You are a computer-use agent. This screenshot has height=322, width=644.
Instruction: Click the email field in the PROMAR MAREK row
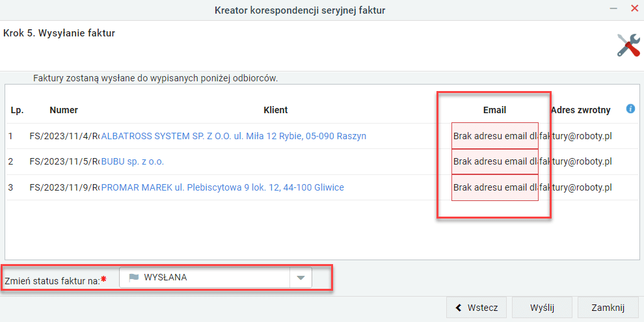[495, 188]
